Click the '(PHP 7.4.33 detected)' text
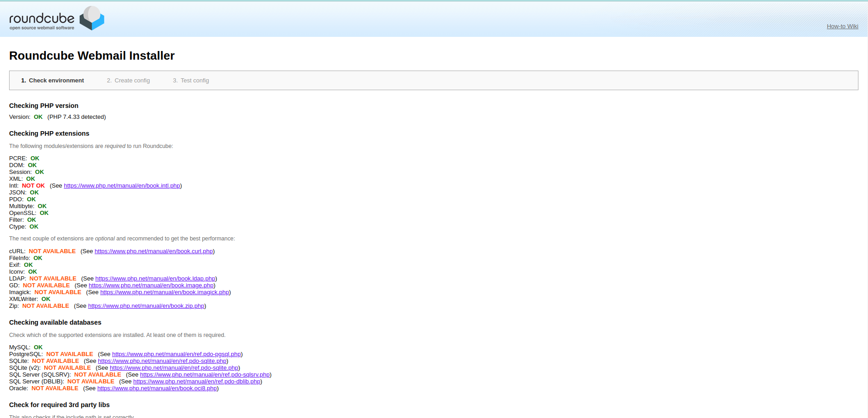 [x=77, y=117]
